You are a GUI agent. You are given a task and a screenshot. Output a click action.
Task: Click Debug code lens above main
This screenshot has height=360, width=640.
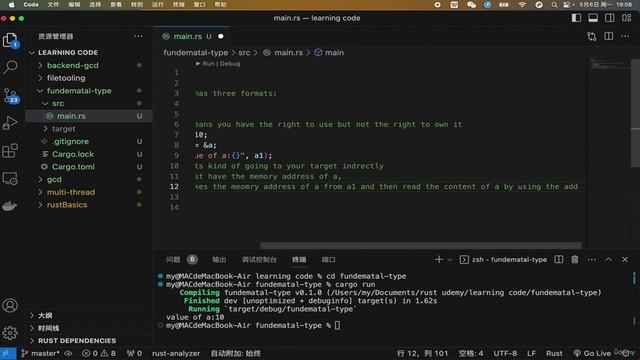click(x=230, y=64)
